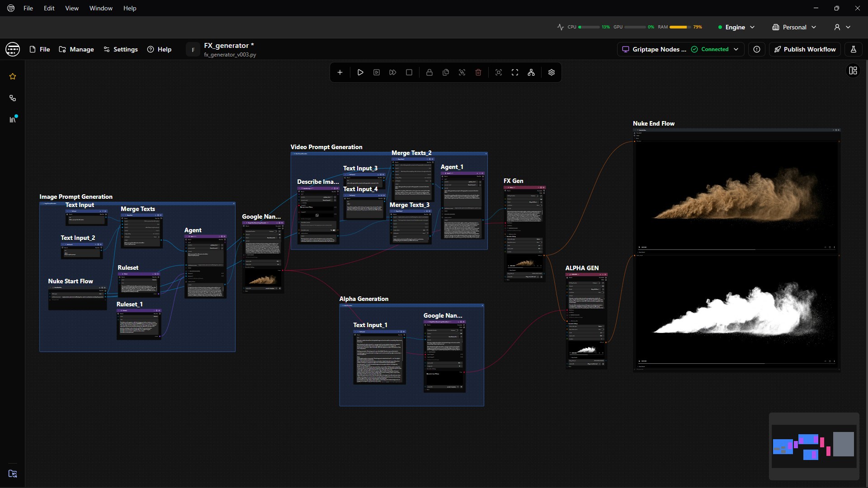Image resolution: width=868 pixels, height=488 pixels.
Task: Click the Nuke End Flow label
Action: coord(654,123)
